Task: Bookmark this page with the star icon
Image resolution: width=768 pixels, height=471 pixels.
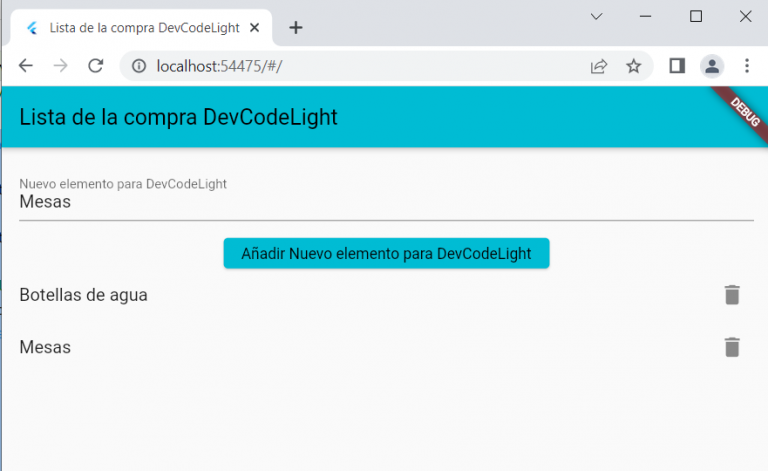Action: tap(633, 66)
